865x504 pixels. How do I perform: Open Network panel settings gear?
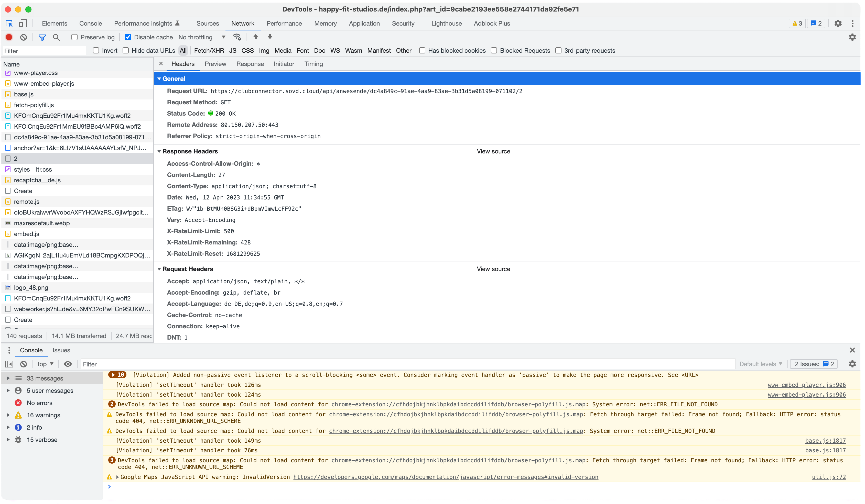tap(853, 37)
